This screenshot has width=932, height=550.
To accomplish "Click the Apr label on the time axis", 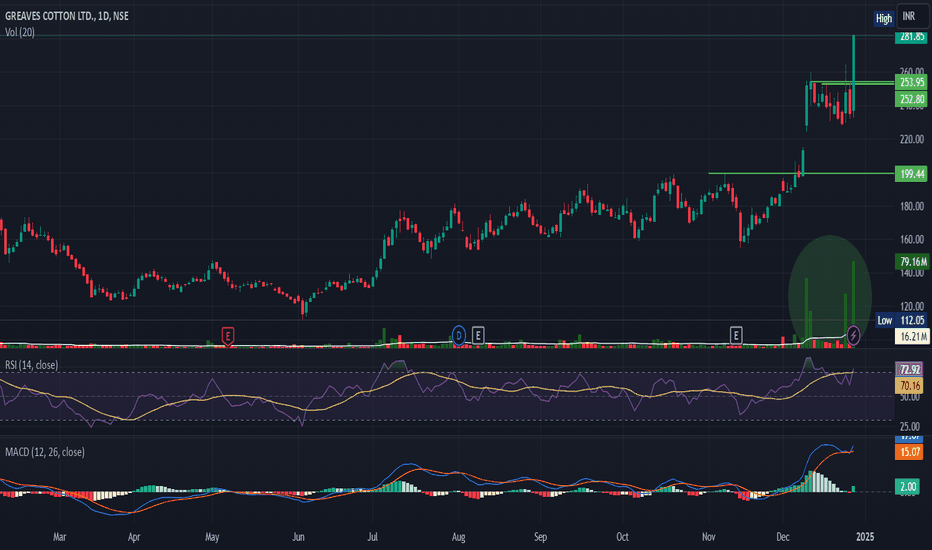I will coord(134,536).
